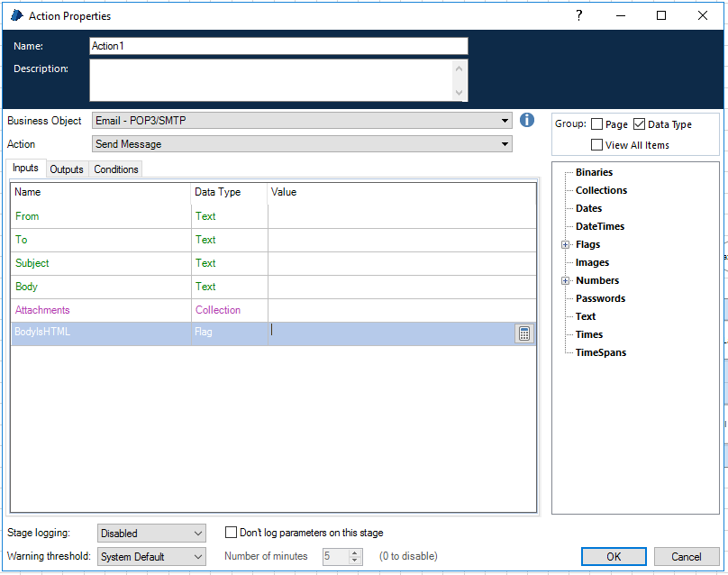Select the Collections tree item
Screen dimensions: 728x575
click(x=601, y=190)
